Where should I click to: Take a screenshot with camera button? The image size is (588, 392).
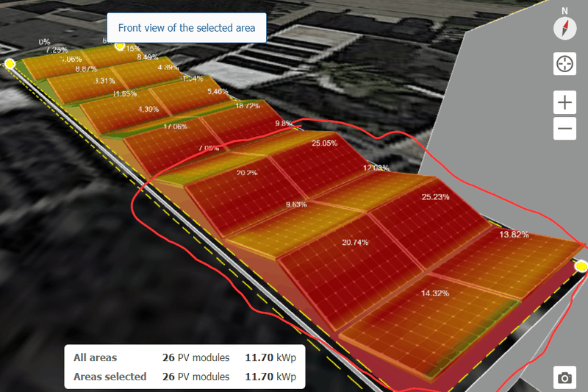(564, 377)
